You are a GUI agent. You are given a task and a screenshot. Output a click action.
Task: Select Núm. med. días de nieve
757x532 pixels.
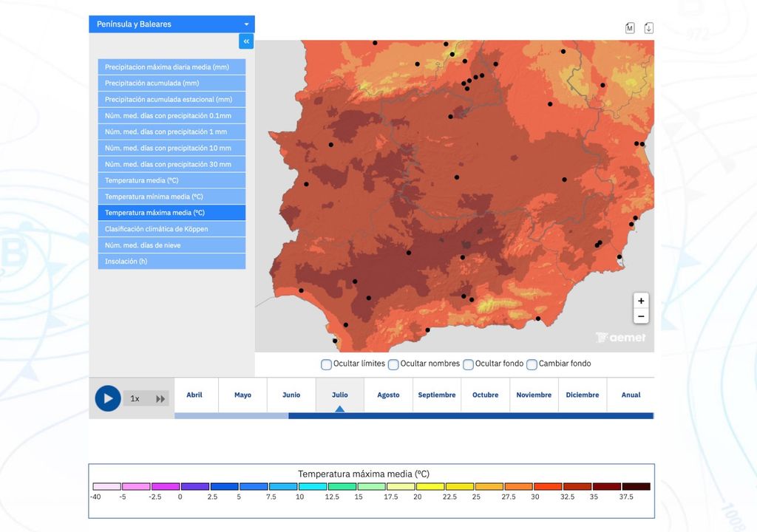[x=172, y=245]
